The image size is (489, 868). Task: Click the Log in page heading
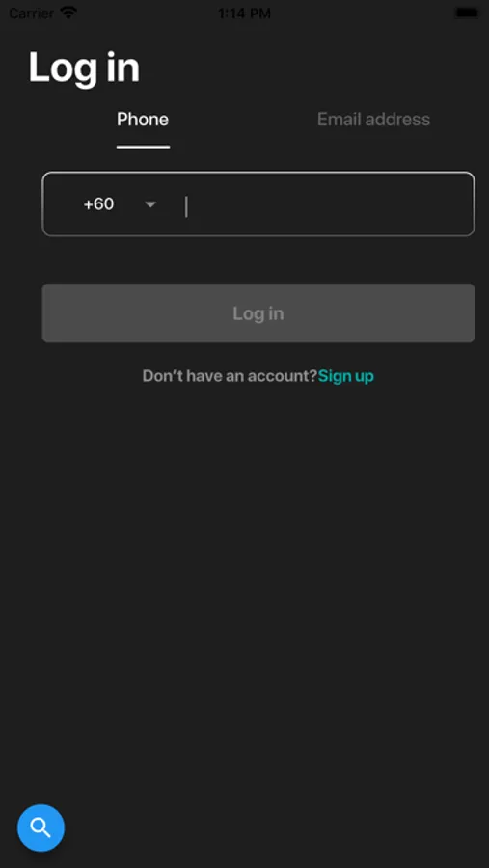coord(84,68)
